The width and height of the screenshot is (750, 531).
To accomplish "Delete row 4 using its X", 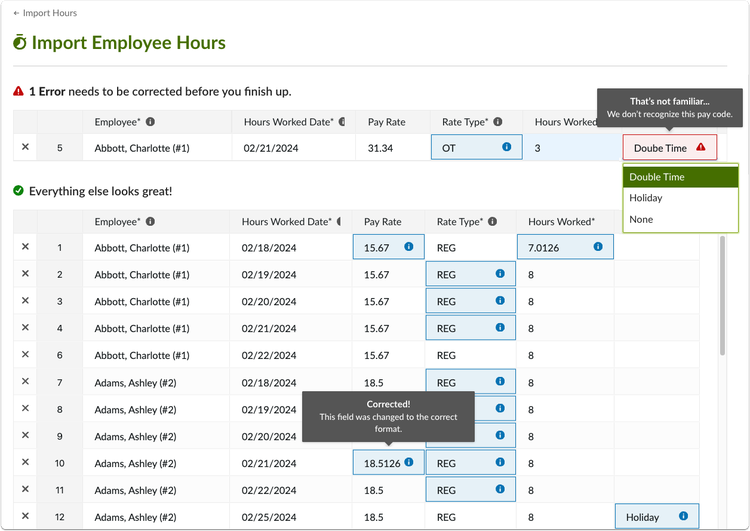I will (x=25, y=327).
